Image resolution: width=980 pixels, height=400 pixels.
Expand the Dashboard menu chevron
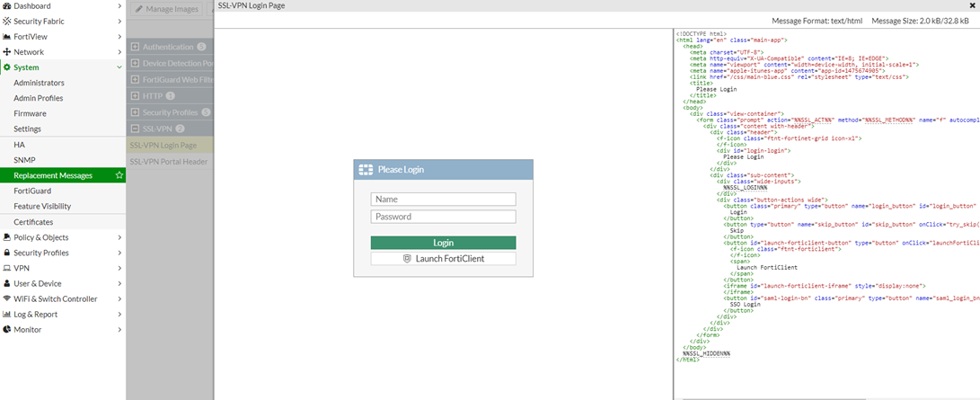(119, 5)
